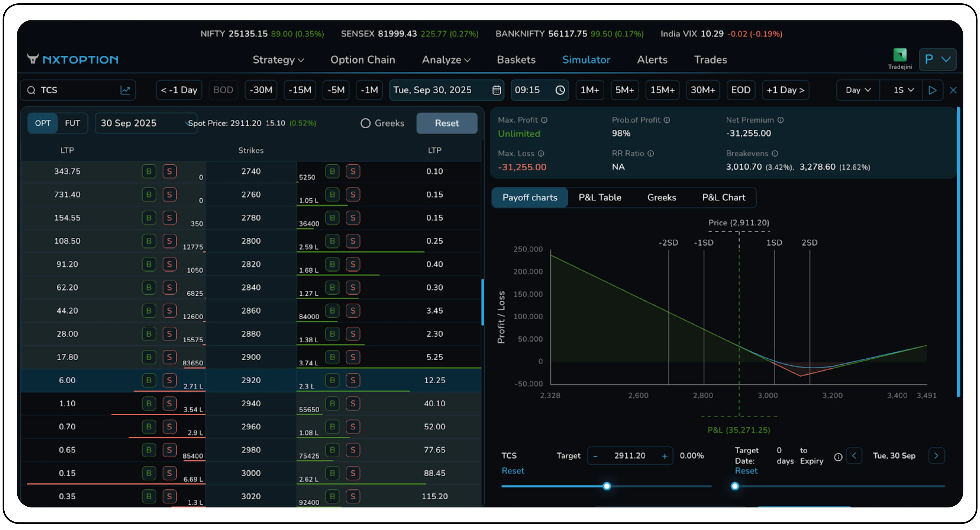Click the plus icon to increase target price
Screen dimensions: 980x530
click(665, 456)
